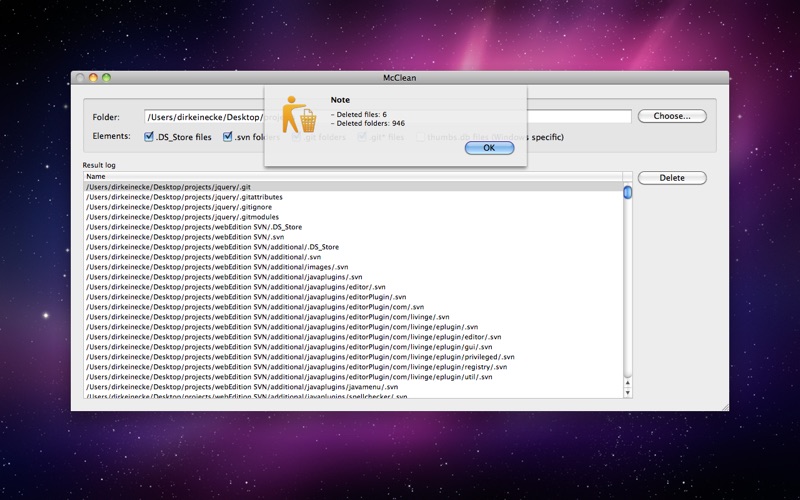This screenshot has width=800, height=500.
Task: Click the Choose... folder button
Action: coord(672,116)
